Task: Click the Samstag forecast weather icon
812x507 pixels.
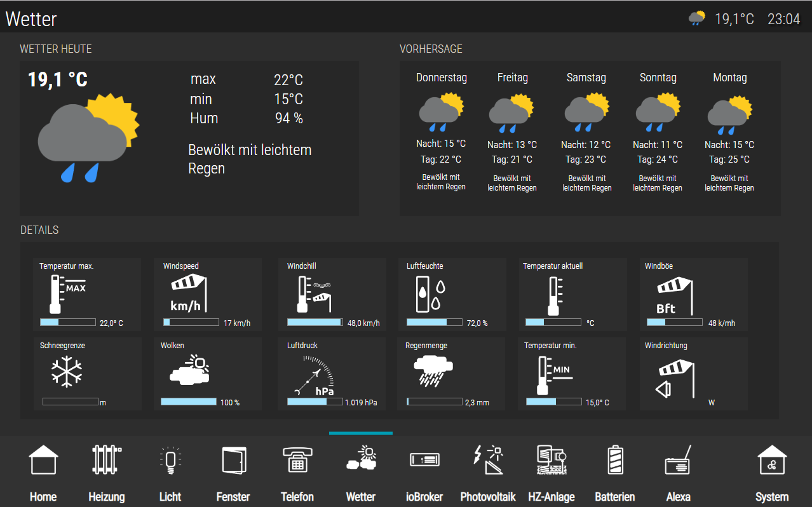Action: tap(587, 113)
